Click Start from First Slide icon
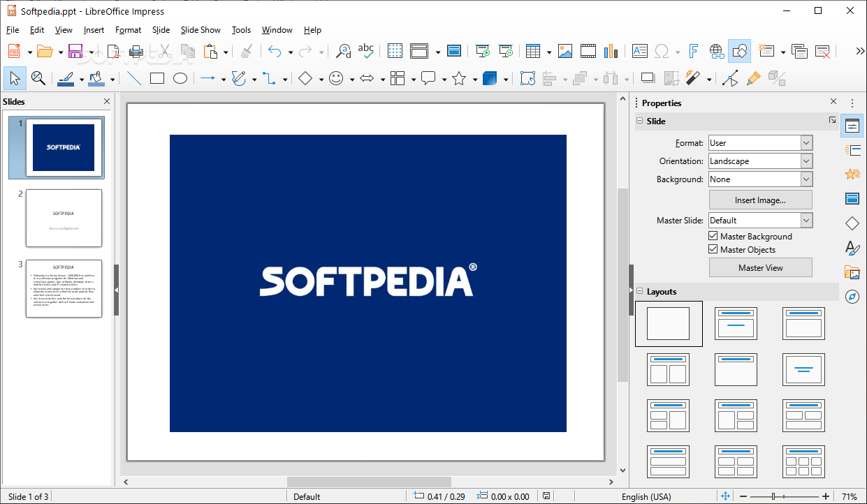The width and height of the screenshot is (867, 504). pyautogui.click(x=483, y=51)
